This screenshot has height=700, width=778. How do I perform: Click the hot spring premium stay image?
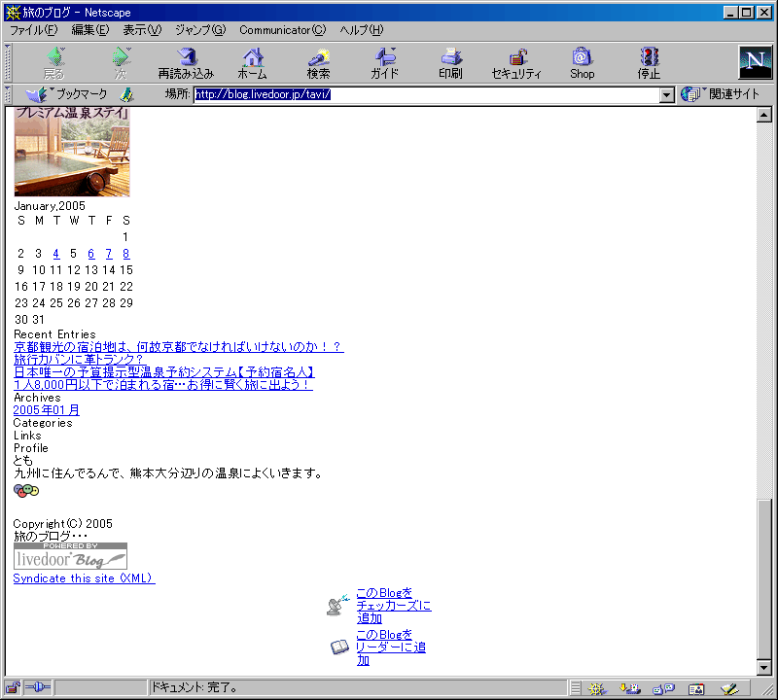pyautogui.click(x=72, y=152)
